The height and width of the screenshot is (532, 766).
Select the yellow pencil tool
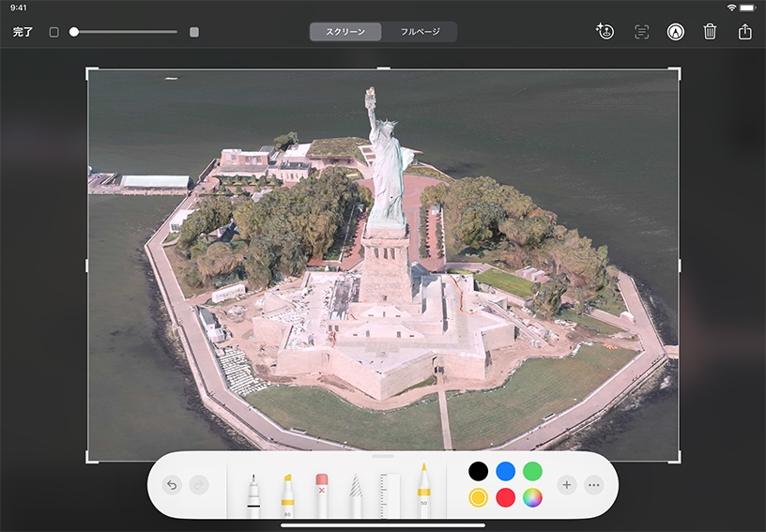pyautogui.click(x=423, y=493)
